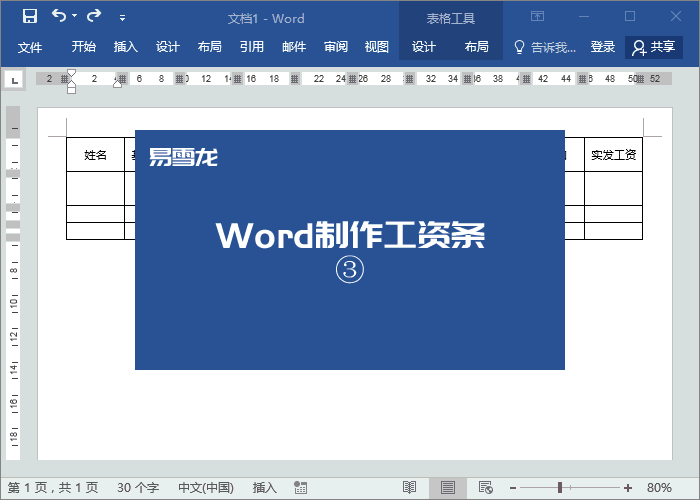Click the zoom slider handle
The image size is (700, 500).
560,488
